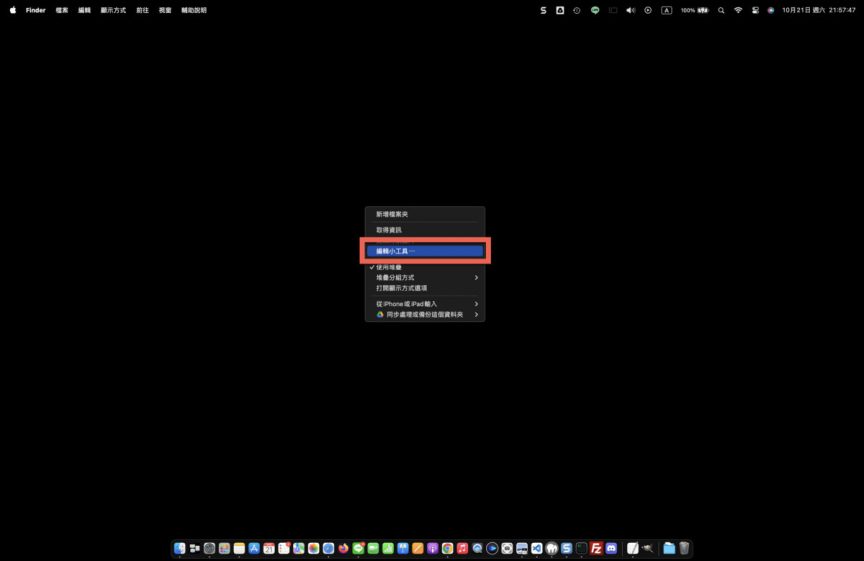This screenshot has height=561, width=864.
Task: Open LINE from the Dock
Action: (358, 548)
